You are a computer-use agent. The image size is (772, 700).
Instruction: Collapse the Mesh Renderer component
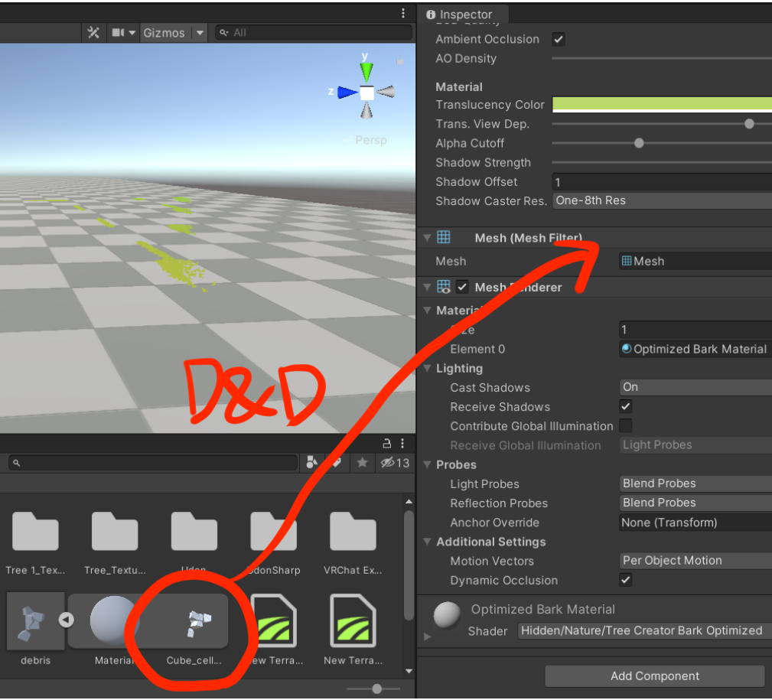428,288
